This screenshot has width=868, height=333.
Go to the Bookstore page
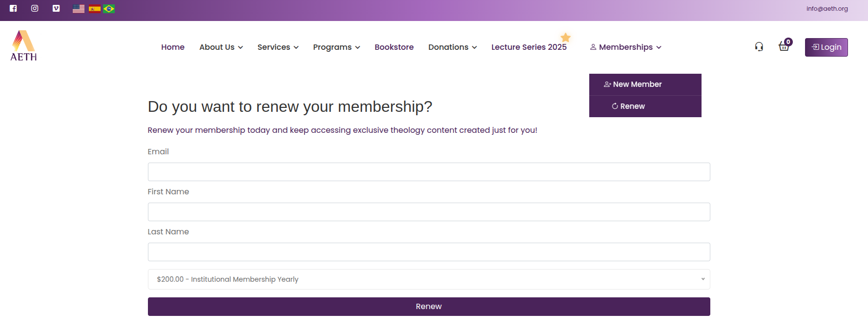(x=394, y=47)
